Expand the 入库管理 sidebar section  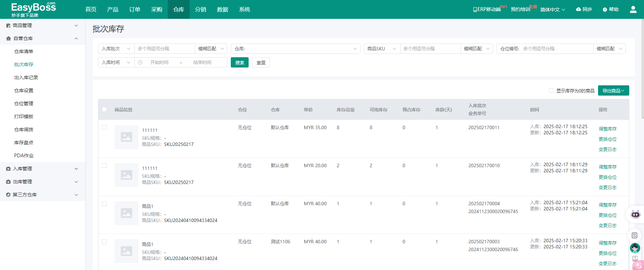[x=76, y=169]
